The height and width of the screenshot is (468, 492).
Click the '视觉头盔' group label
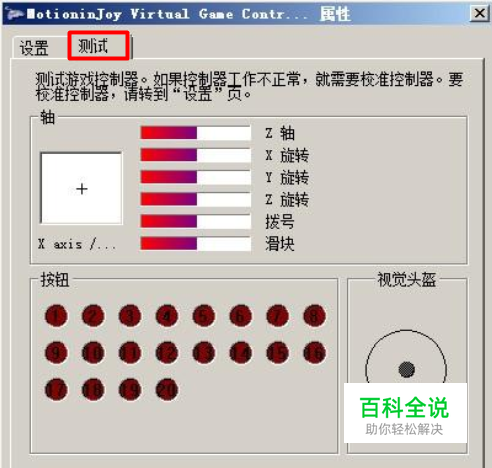[407, 279]
